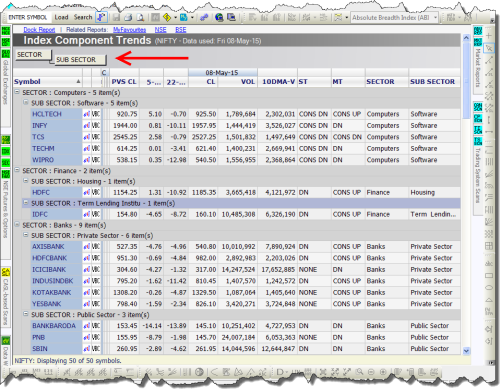The image size is (500, 389).
Task: Open the Global Exchanges side tab
Action: point(6,82)
